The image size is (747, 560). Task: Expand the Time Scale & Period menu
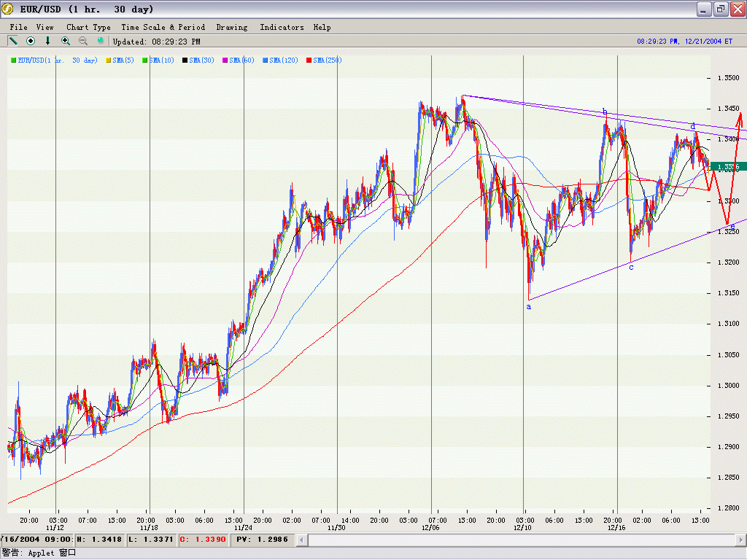click(x=163, y=27)
